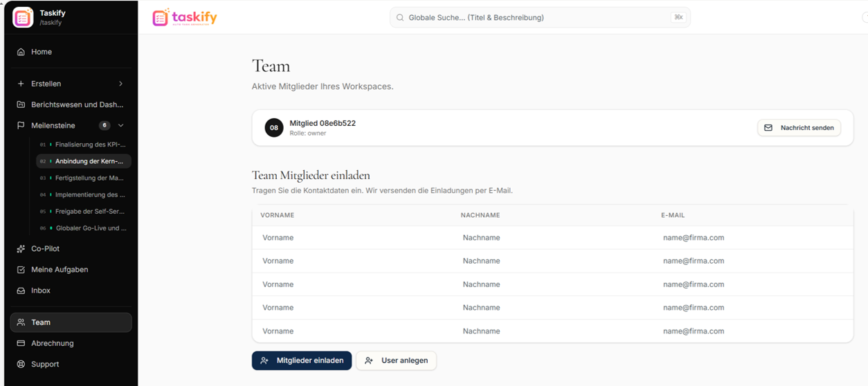This screenshot has width=868, height=386.
Task: Click the E-MAIL column header
Action: click(673, 215)
